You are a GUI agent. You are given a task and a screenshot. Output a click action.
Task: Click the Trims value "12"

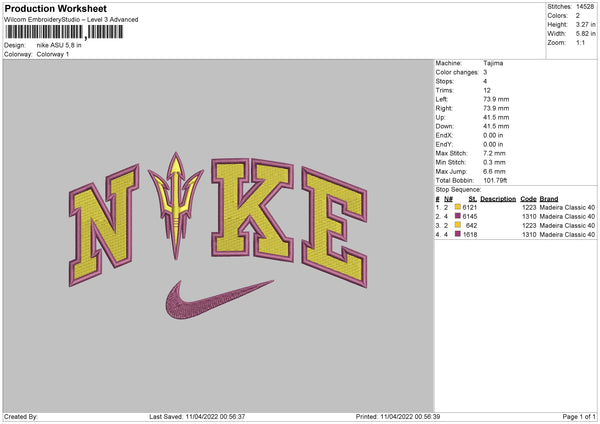(x=487, y=90)
